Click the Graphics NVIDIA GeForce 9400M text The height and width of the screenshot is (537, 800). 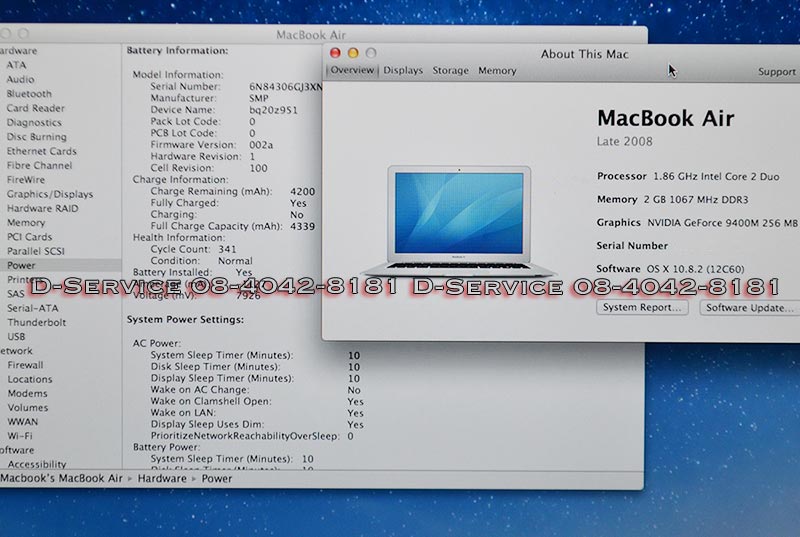[x=697, y=222]
